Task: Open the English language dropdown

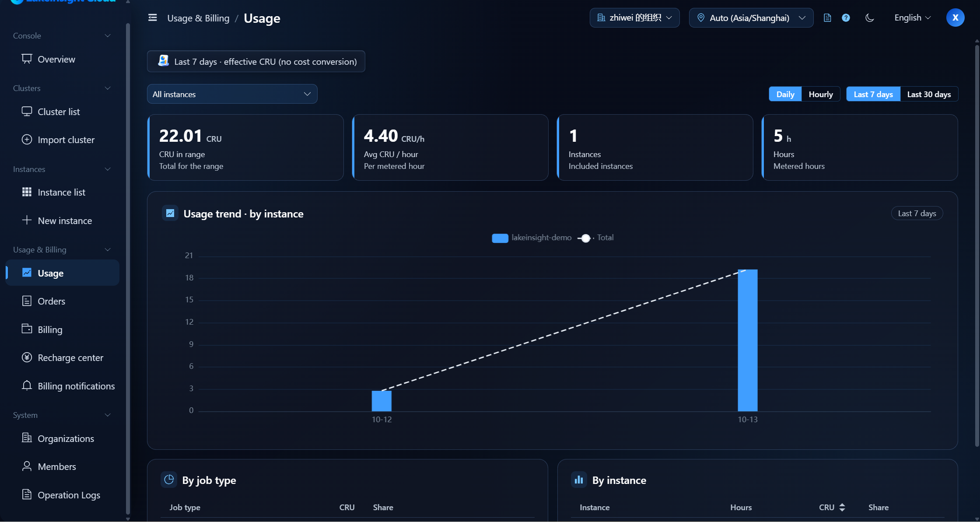Action: click(x=913, y=18)
